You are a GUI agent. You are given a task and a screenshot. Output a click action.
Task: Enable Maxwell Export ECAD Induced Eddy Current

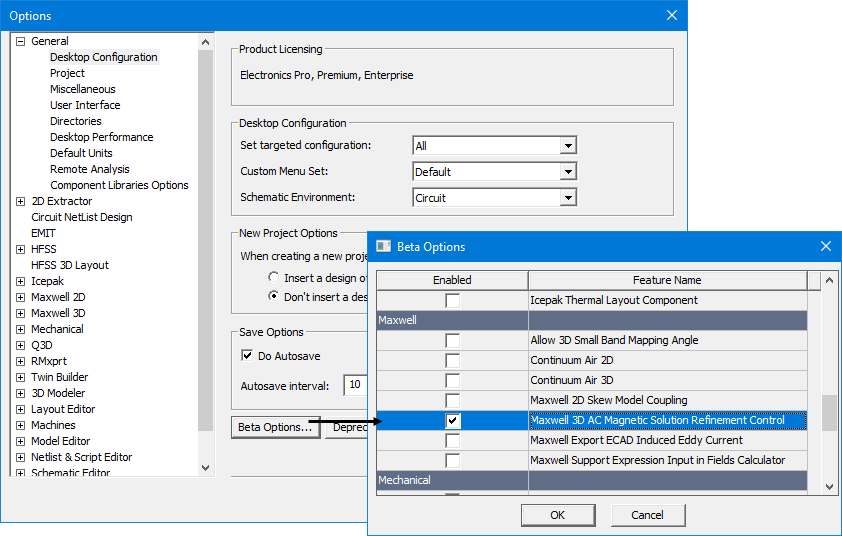coord(453,441)
